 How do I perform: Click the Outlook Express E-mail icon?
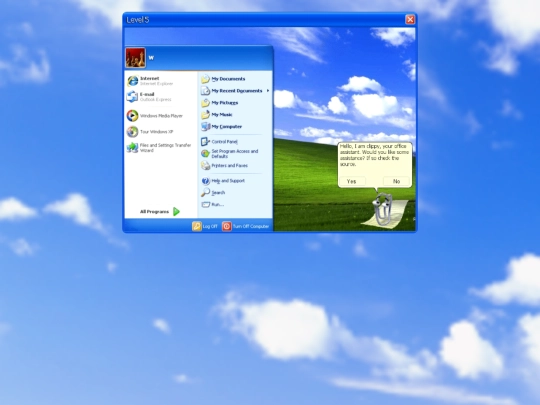[133, 97]
